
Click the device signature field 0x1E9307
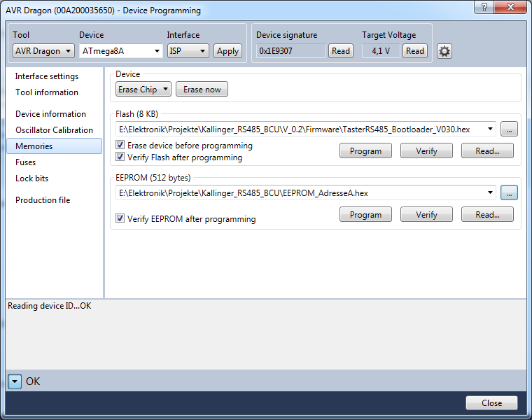point(290,51)
